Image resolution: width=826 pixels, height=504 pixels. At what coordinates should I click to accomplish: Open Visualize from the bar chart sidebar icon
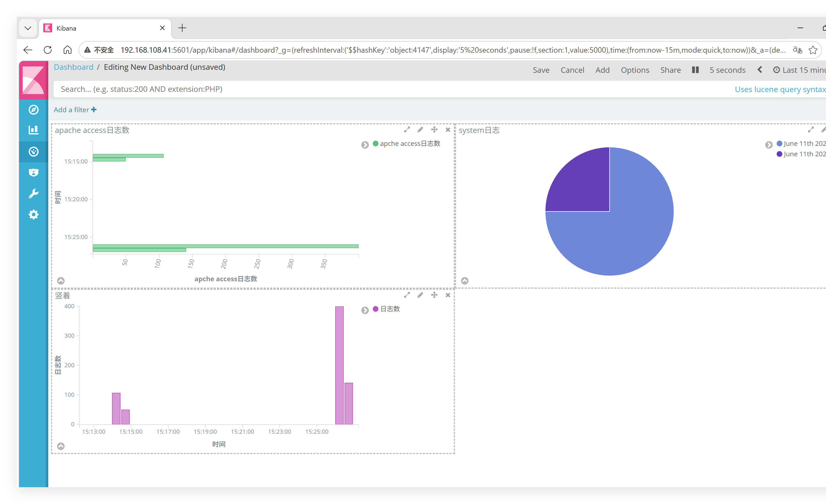pyautogui.click(x=34, y=130)
